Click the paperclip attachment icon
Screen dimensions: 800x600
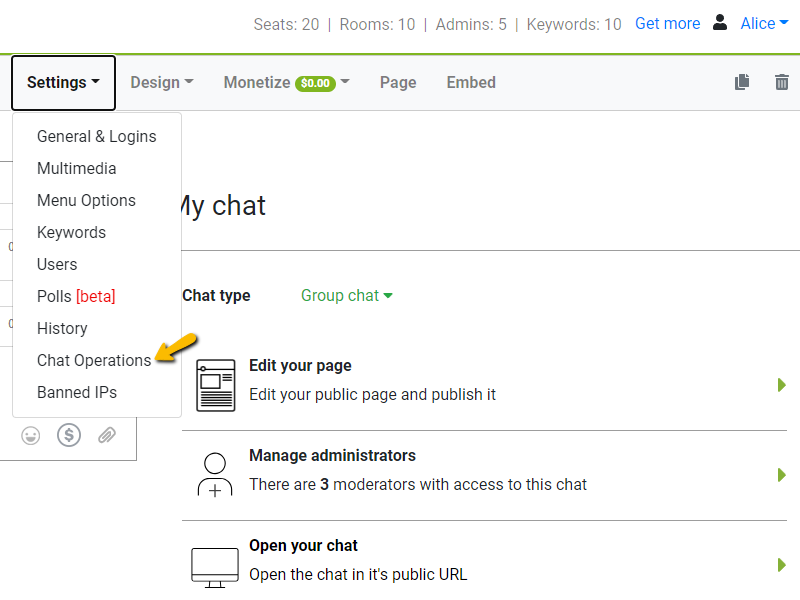[107, 435]
